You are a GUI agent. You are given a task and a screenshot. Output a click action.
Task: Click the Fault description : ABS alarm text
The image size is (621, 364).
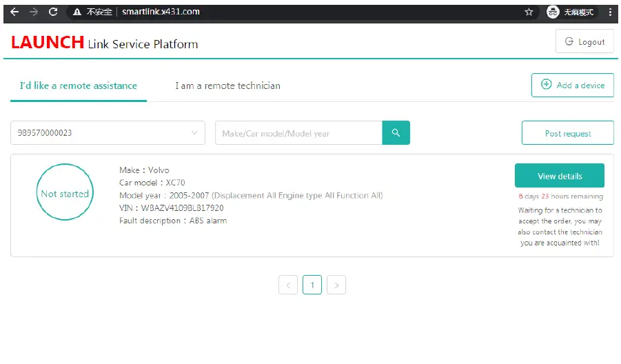(x=173, y=221)
